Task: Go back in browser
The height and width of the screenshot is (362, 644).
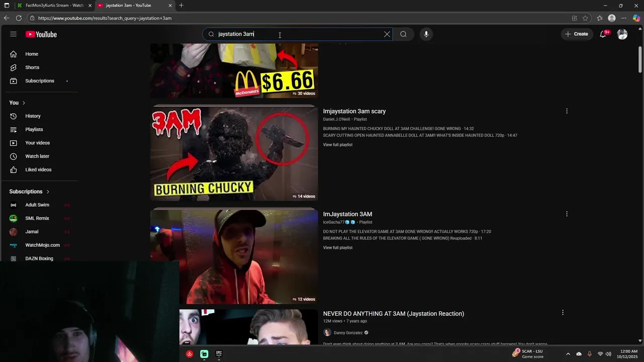Action: point(7,18)
